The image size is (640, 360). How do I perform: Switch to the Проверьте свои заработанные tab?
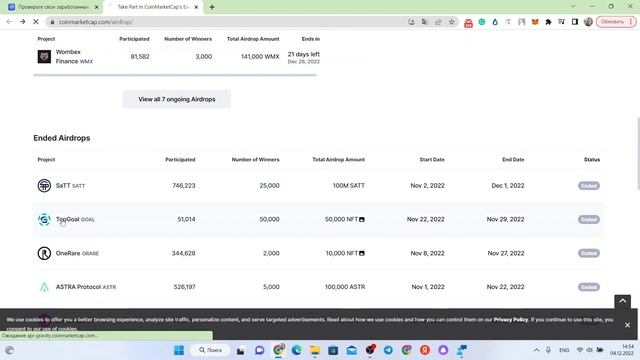point(53,7)
